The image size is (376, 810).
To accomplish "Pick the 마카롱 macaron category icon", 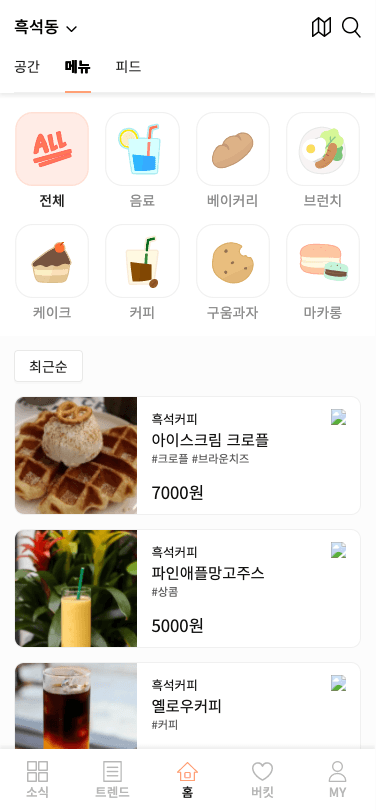I will pos(323,261).
